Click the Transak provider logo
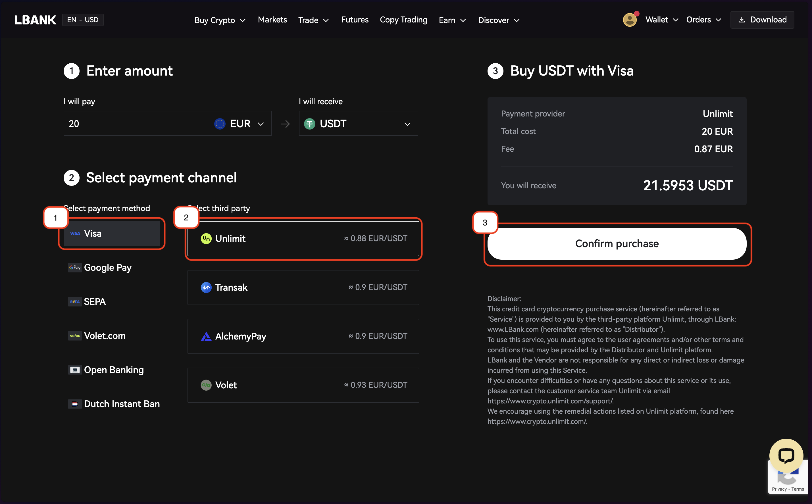812x504 pixels. click(x=206, y=287)
